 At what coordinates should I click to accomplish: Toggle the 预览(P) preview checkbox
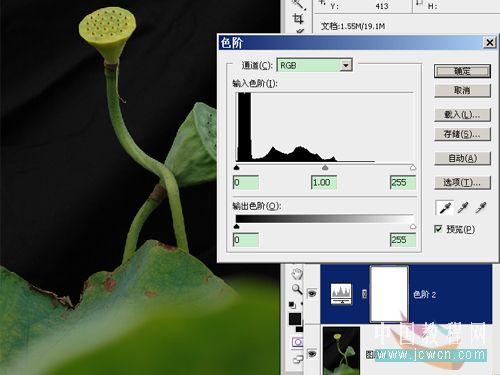click(x=438, y=229)
